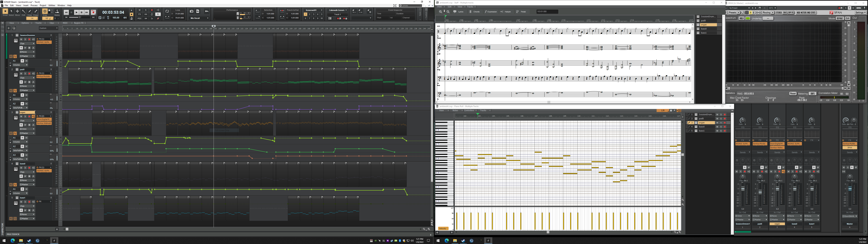Click the Windows Start button on left taskbar
The height and width of the screenshot is (244, 868).
4,241
